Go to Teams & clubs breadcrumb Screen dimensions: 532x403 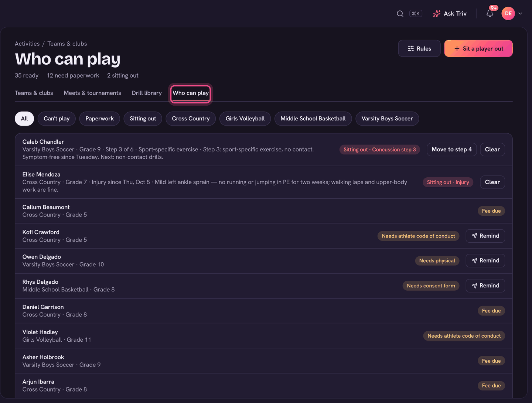click(x=67, y=44)
